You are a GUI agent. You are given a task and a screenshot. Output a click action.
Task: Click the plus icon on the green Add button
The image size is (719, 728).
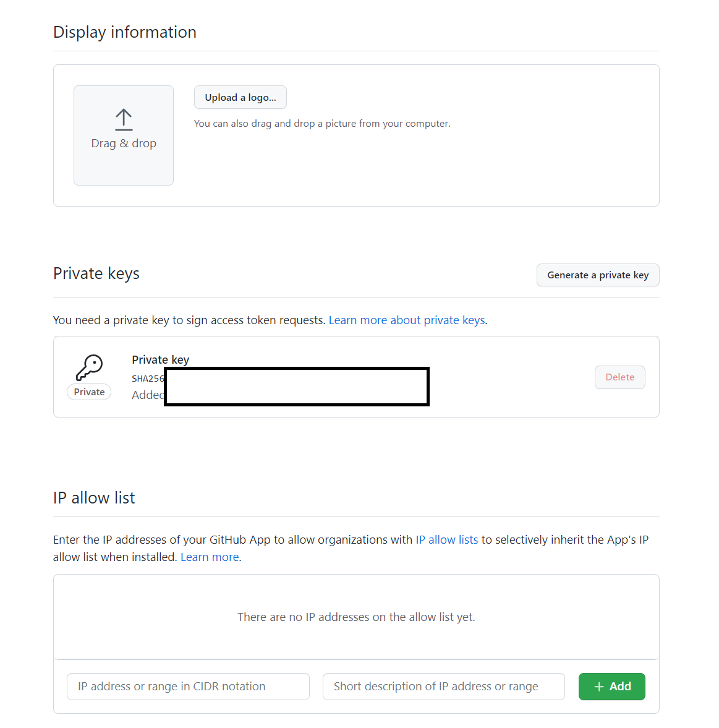[599, 687]
